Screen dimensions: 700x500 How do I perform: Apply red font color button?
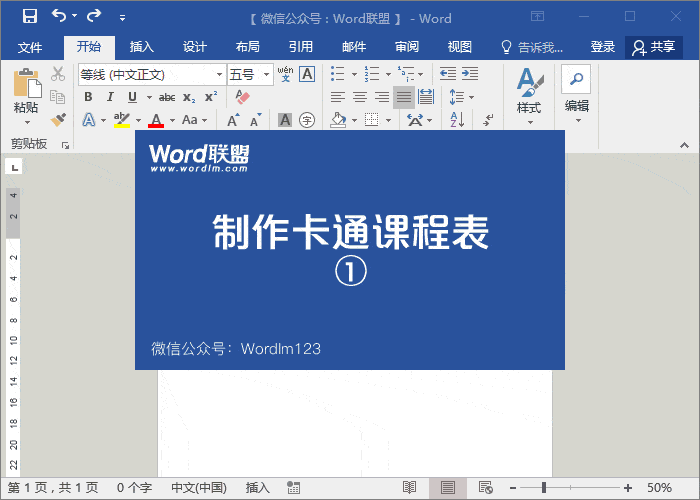pyautogui.click(x=156, y=120)
